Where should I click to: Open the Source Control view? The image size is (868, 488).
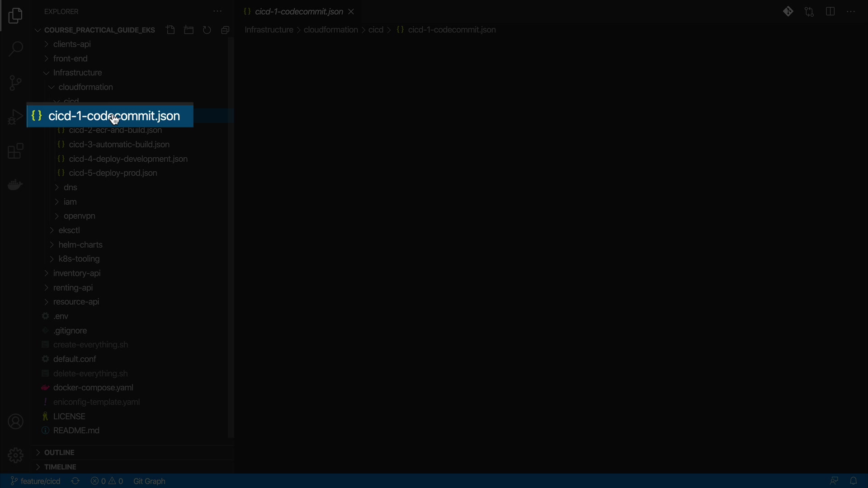click(15, 83)
